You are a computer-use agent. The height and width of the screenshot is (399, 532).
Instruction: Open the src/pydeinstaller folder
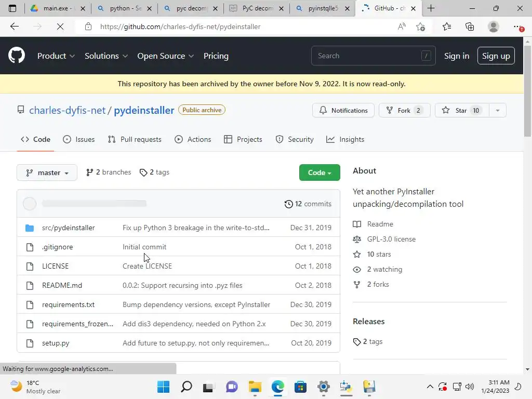coord(68,228)
